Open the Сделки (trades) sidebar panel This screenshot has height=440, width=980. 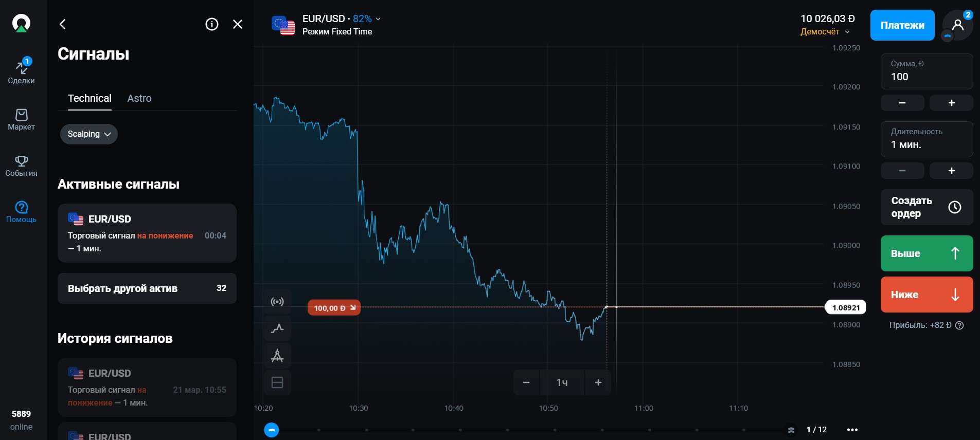click(21, 71)
